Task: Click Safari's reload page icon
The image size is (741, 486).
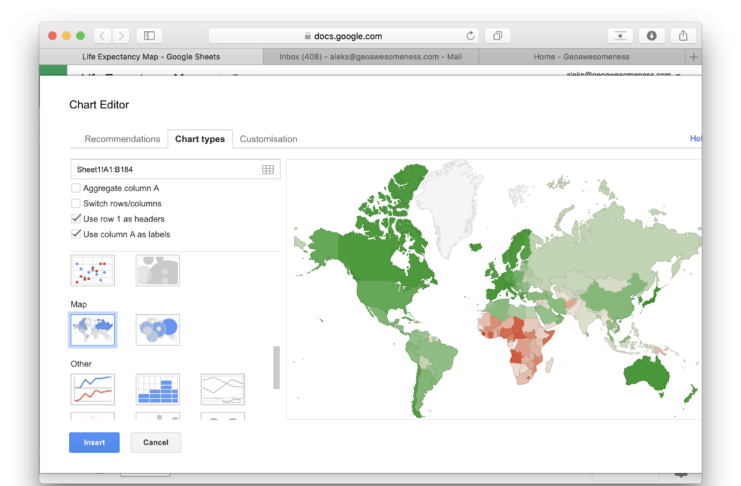Action: click(470, 36)
